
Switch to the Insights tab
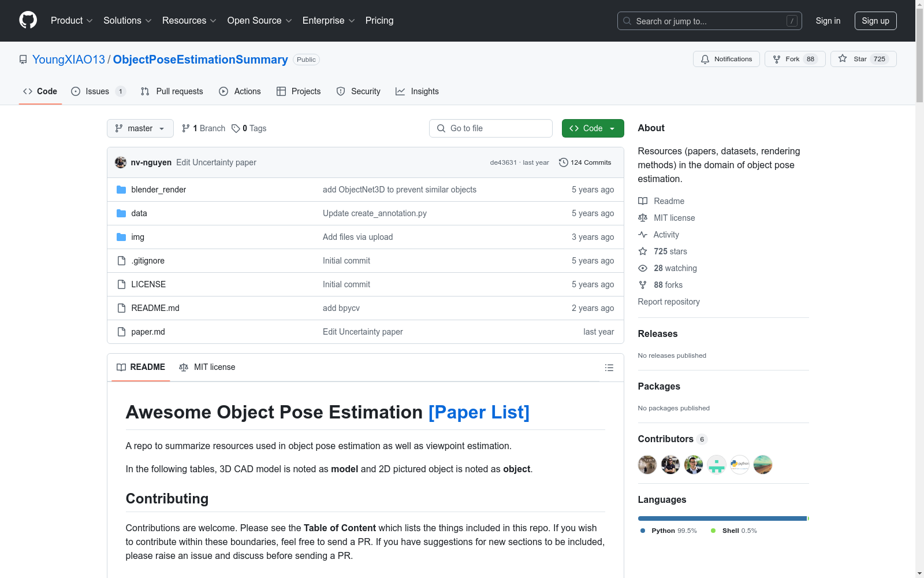417,91
